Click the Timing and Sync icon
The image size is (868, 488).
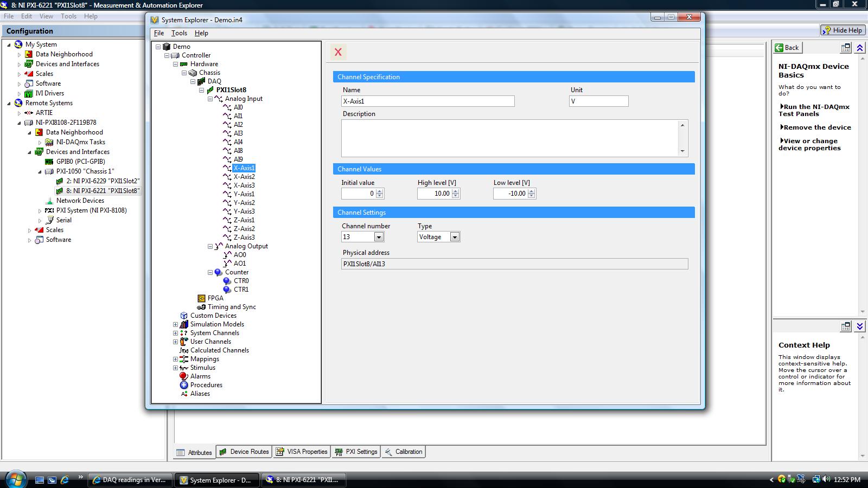pos(201,307)
